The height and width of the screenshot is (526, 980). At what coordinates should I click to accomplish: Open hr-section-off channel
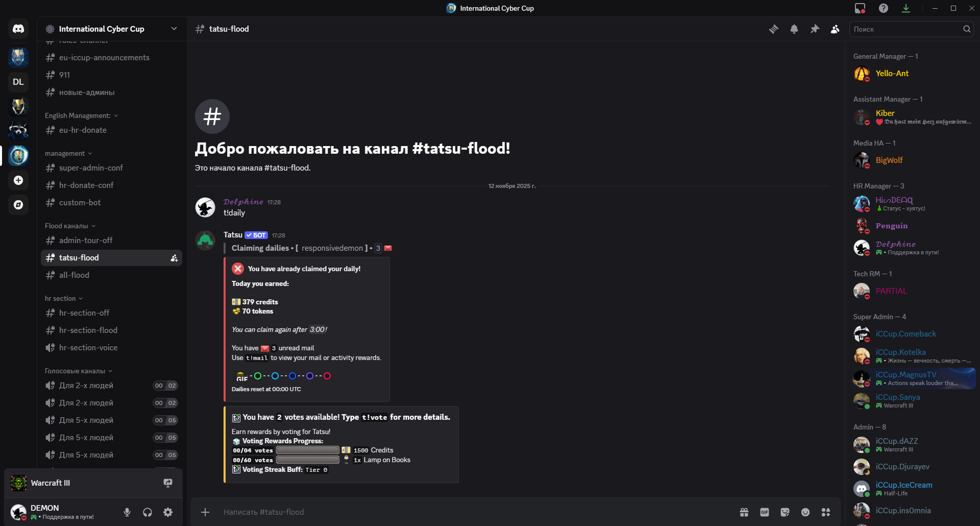pyautogui.click(x=111, y=313)
